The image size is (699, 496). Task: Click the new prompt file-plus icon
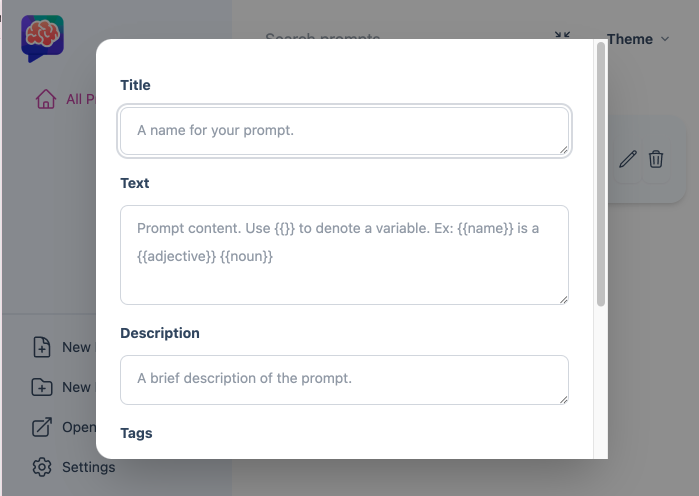(x=42, y=347)
